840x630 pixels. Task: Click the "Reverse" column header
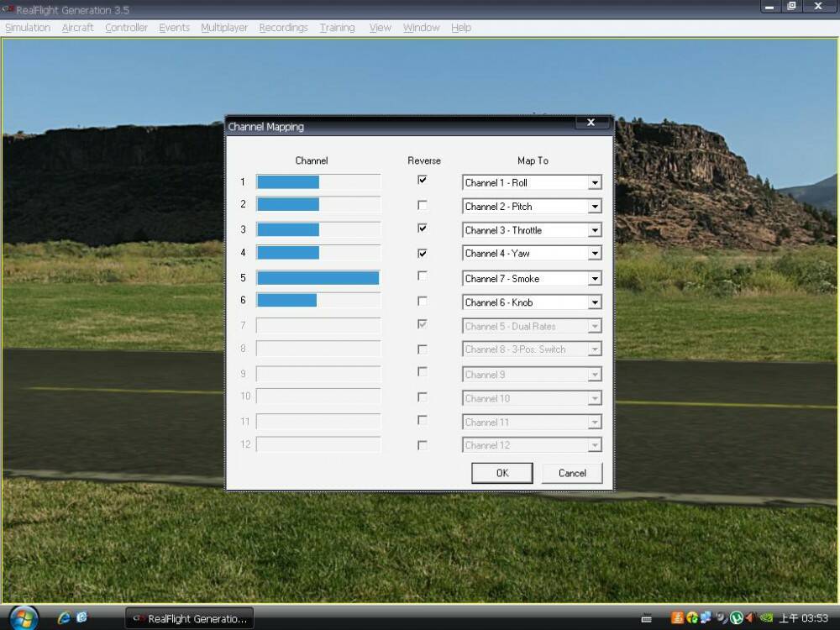[x=423, y=160]
